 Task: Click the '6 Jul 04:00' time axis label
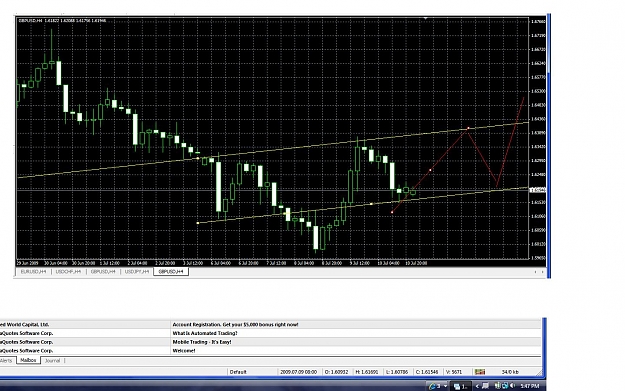coord(220,263)
